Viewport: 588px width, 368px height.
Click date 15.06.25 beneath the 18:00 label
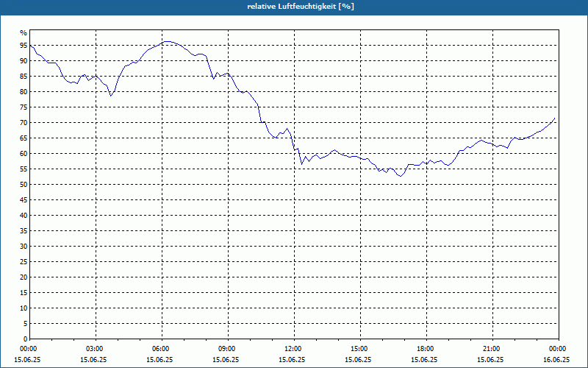pos(424,359)
